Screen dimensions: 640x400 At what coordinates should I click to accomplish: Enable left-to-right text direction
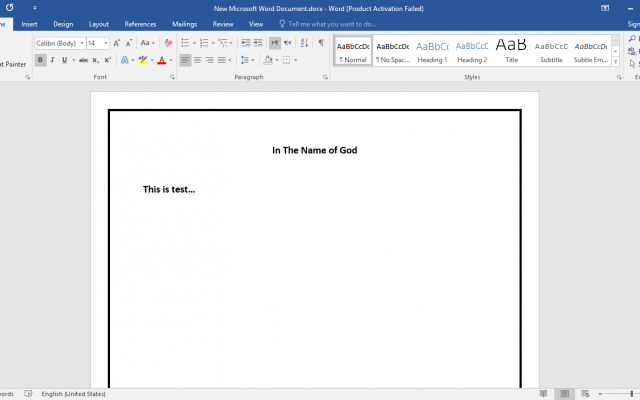pyautogui.click(x=275, y=42)
